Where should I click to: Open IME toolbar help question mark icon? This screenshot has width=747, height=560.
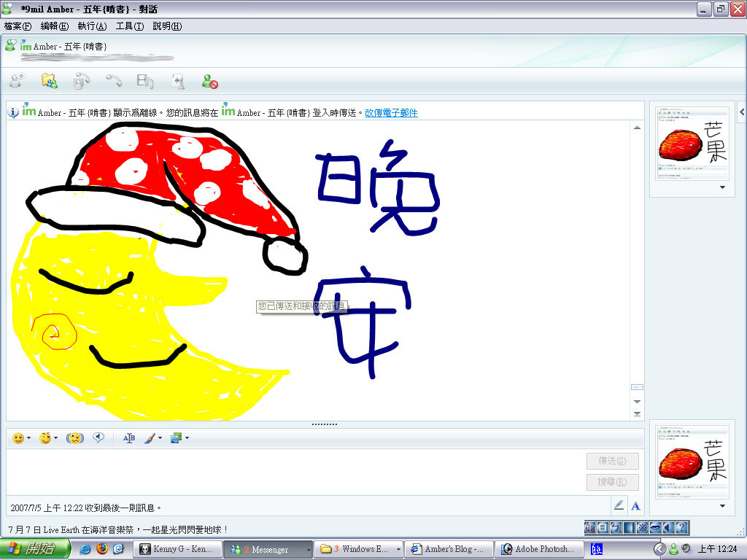(x=682, y=528)
